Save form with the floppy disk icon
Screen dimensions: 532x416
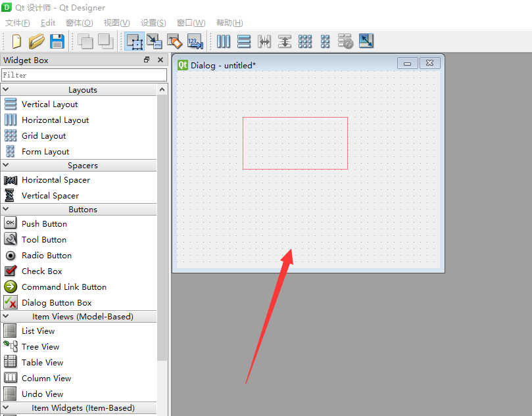[57, 41]
